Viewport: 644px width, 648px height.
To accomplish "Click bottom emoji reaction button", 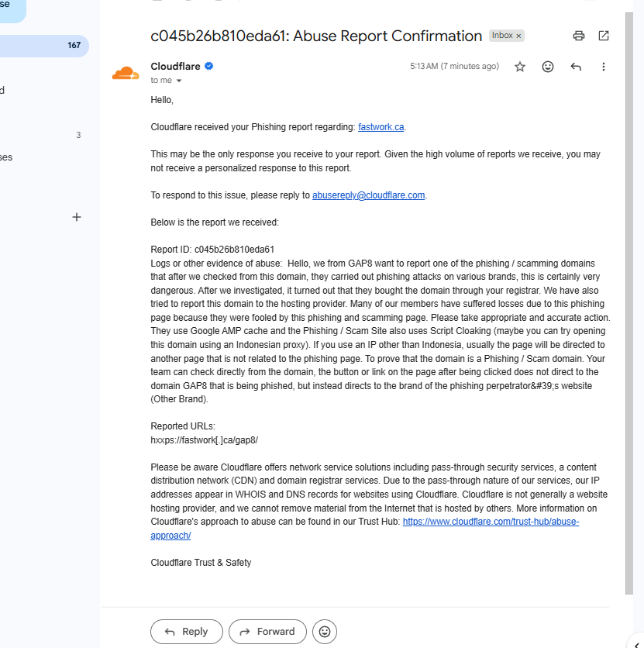I will [325, 632].
